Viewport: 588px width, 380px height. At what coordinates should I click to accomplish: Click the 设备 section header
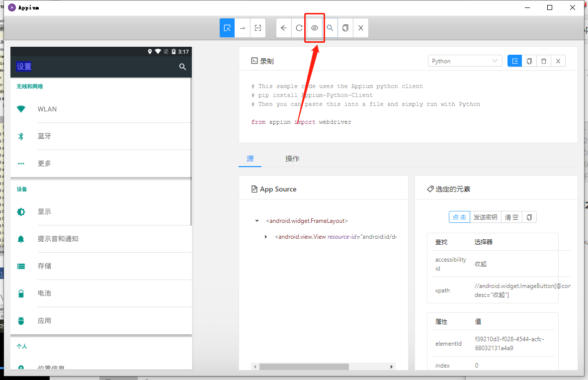tap(22, 189)
